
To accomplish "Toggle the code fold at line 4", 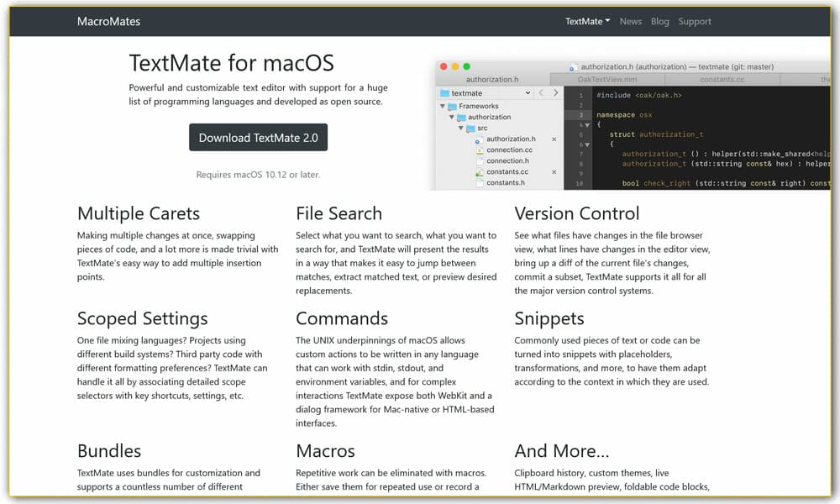I will click(x=587, y=124).
